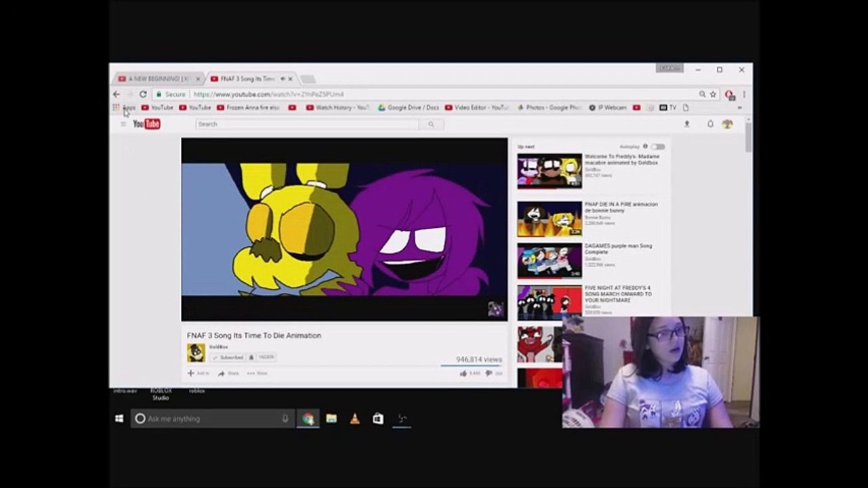
Task: Click the 946,814 views count
Action: pos(479,359)
